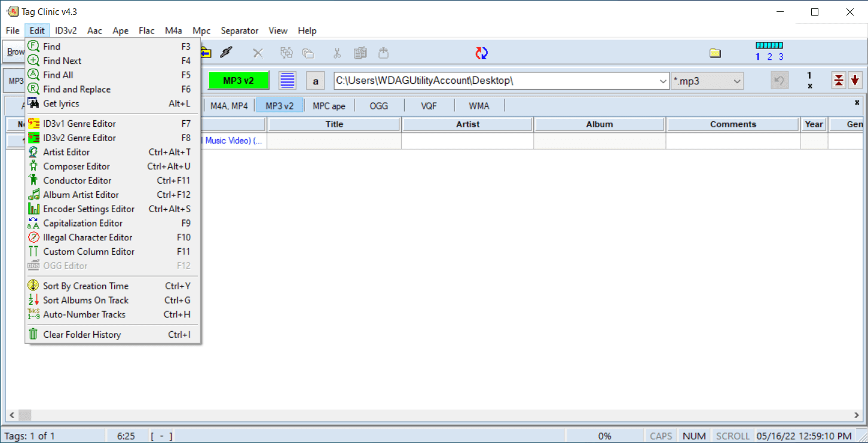Image resolution: width=868 pixels, height=443 pixels.
Task: Switch to the VQF tab
Action: click(x=429, y=106)
